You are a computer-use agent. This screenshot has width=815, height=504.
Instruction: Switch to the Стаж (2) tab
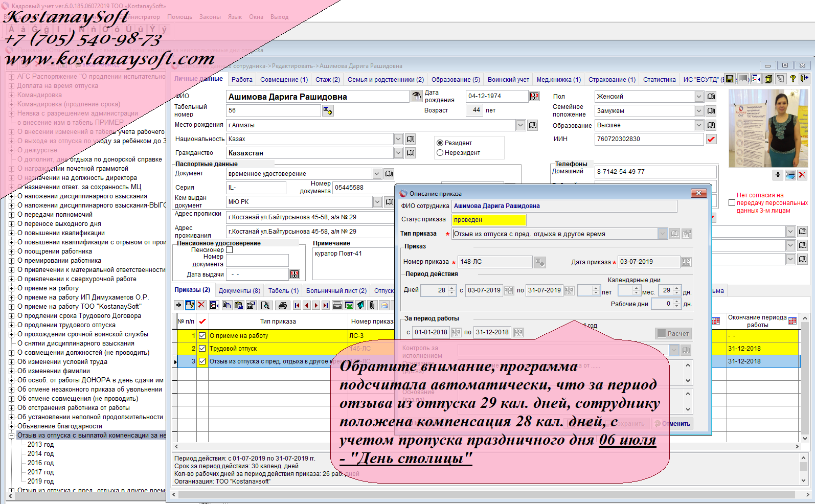tap(328, 79)
